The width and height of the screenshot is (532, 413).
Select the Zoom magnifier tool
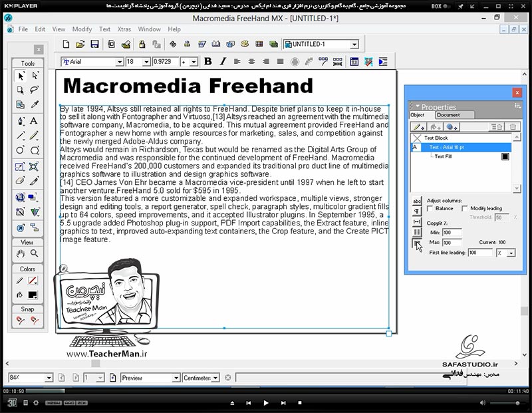[35, 253]
